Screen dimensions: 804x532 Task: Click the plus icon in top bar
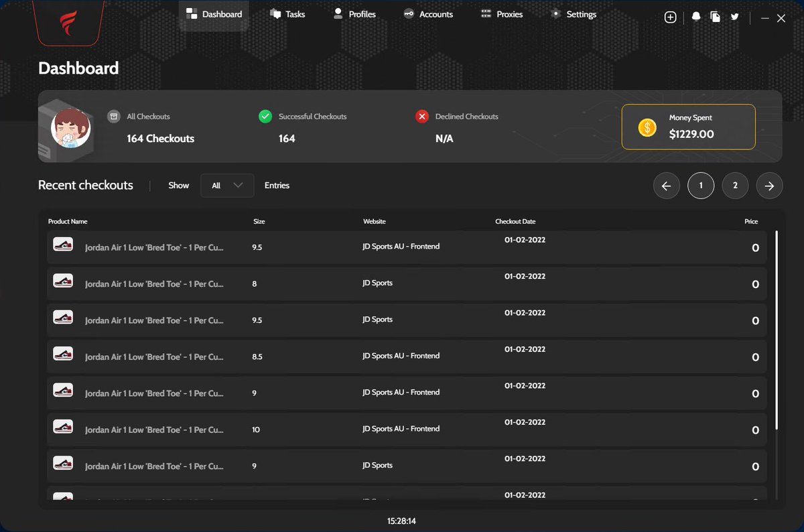[670, 17]
